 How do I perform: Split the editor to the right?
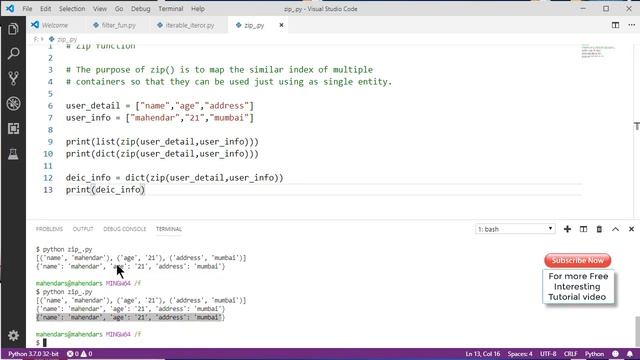coord(615,25)
